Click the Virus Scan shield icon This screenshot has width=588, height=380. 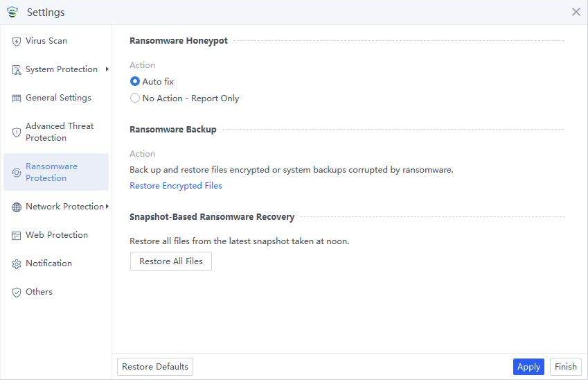point(17,41)
